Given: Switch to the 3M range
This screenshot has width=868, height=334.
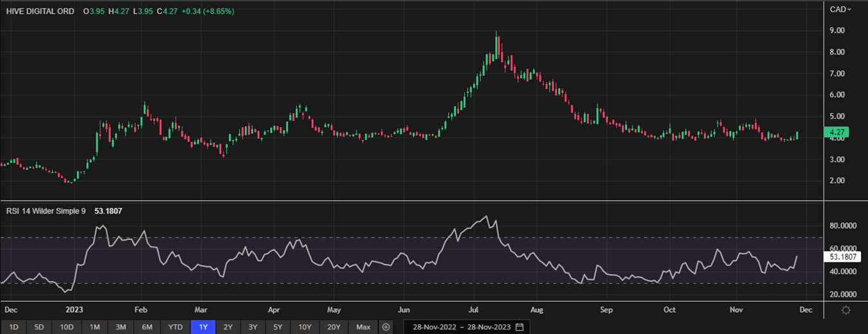Looking at the screenshot, I should coord(120,327).
